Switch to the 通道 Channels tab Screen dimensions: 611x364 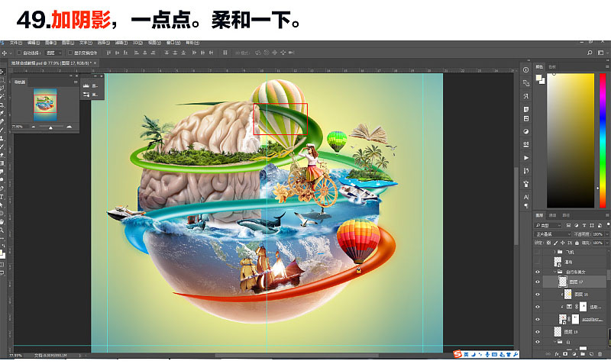point(552,215)
